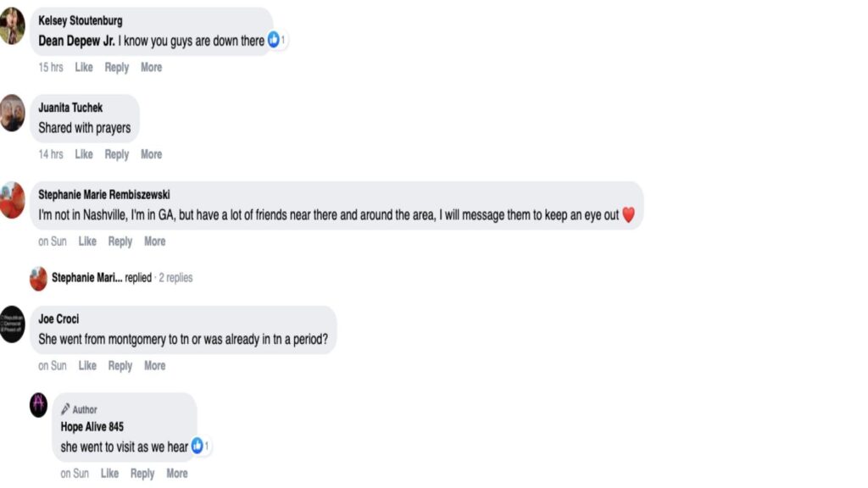868x488 pixels.
Task: Like Juanita Tuchek's comment
Action: click(84, 154)
